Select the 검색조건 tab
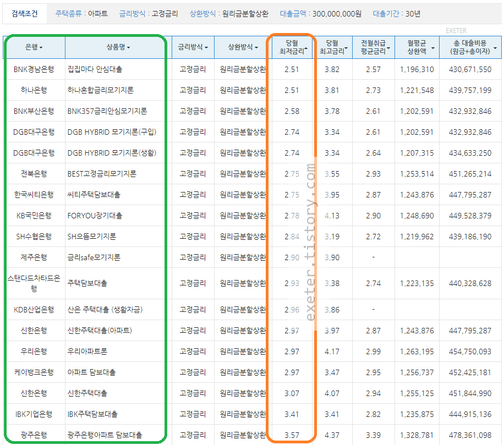The height and width of the screenshot is (445, 504). [x=25, y=14]
